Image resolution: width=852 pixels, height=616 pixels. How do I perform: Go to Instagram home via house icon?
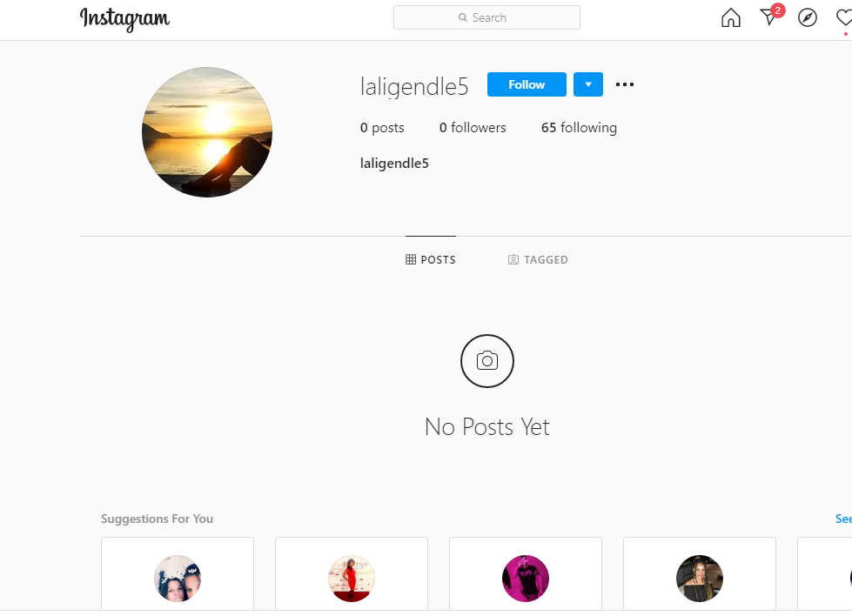click(731, 17)
